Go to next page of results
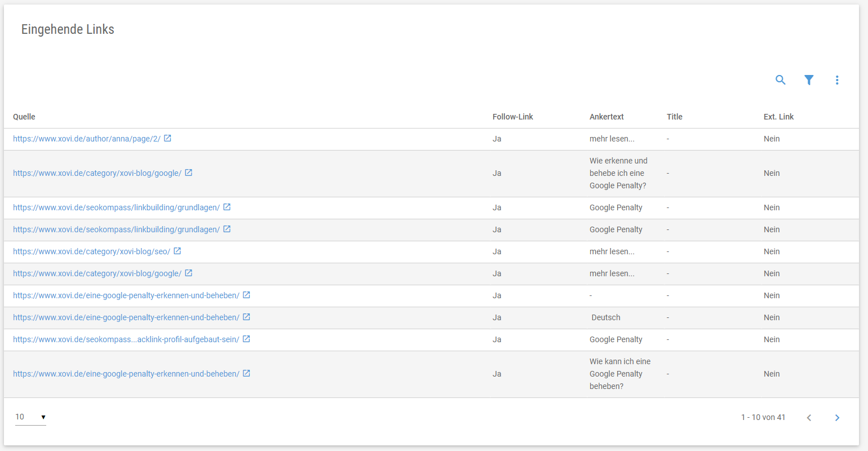The height and width of the screenshot is (451, 868). click(837, 418)
